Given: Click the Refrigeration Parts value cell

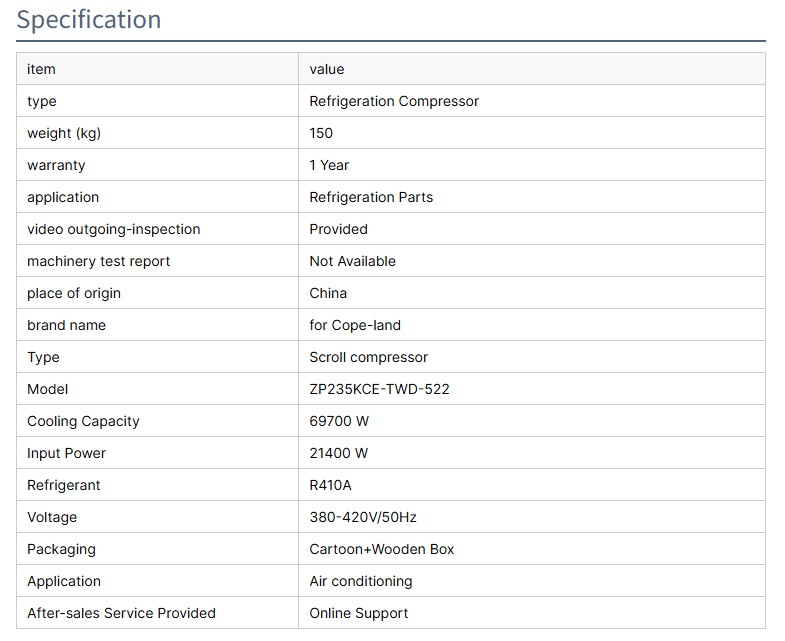Looking at the screenshot, I should [x=371, y=197].
